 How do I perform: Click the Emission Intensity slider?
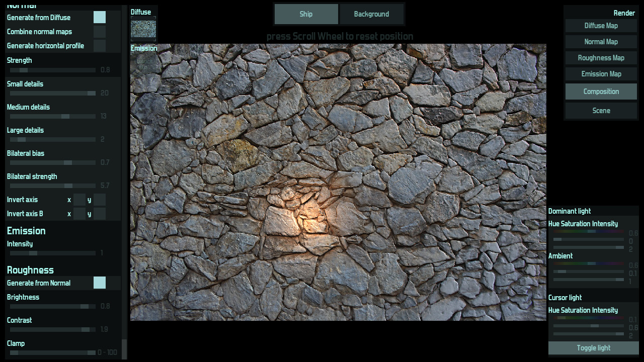pos(52,253)
